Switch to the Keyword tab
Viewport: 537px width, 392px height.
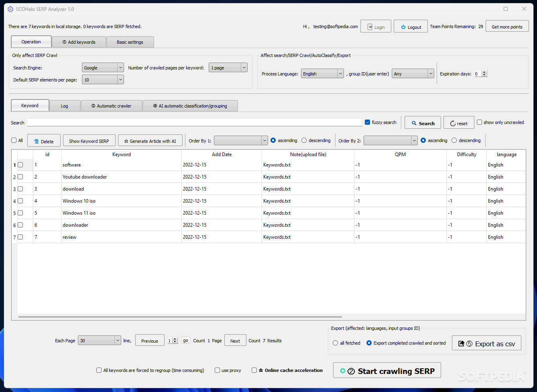(30, 106)
